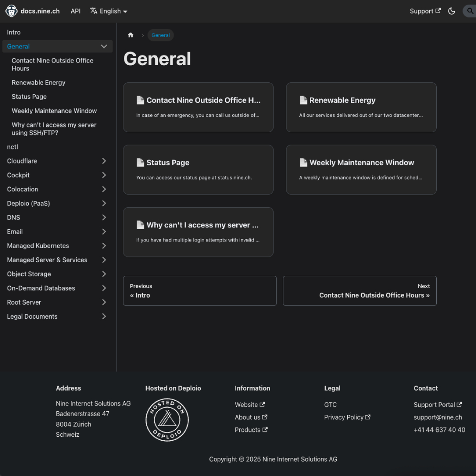The image size is (476, 476).
Task: Click document icon on Status Page card
Action: pos(140,163)
